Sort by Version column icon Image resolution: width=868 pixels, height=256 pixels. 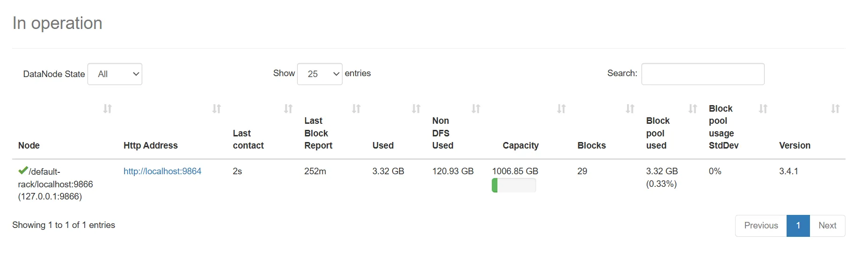point(835,109)
